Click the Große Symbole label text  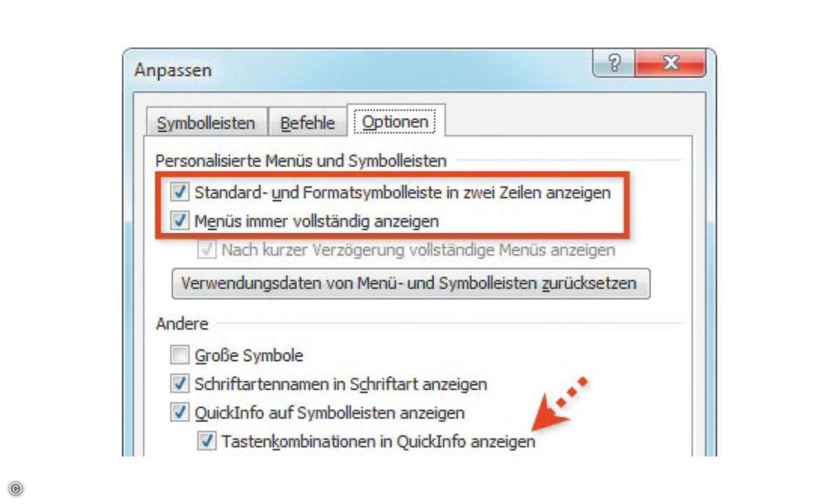click(x=249, y=356)
